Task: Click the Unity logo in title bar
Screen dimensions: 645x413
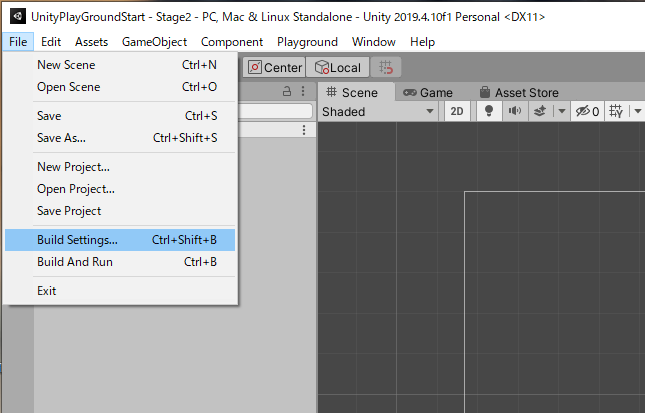Action: (x=17, y=16)
